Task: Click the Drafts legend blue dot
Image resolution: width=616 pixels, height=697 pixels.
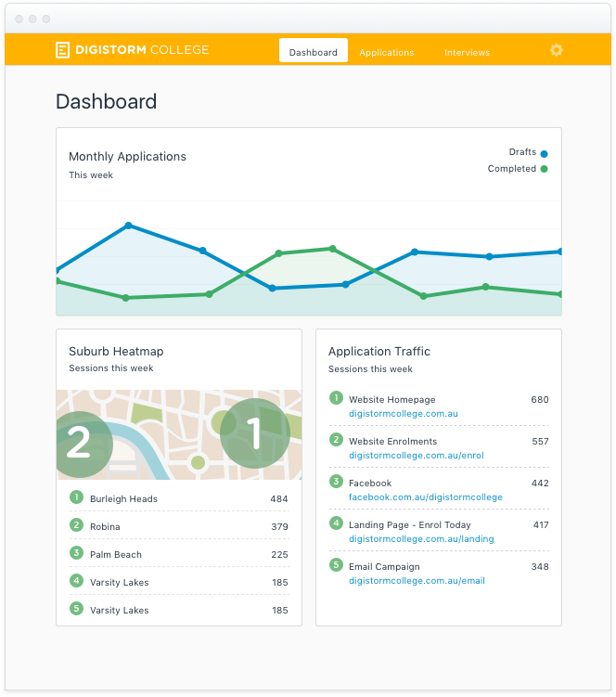Action: tap(544, 154)
